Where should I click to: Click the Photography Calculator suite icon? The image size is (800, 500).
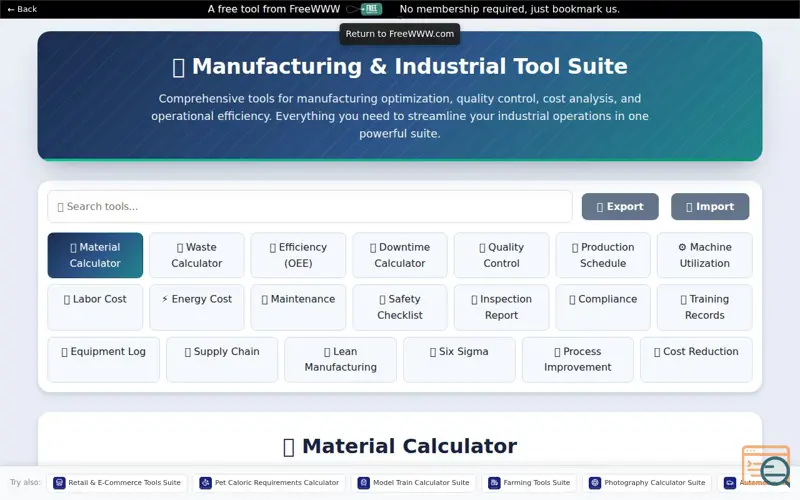pos(595,483)
